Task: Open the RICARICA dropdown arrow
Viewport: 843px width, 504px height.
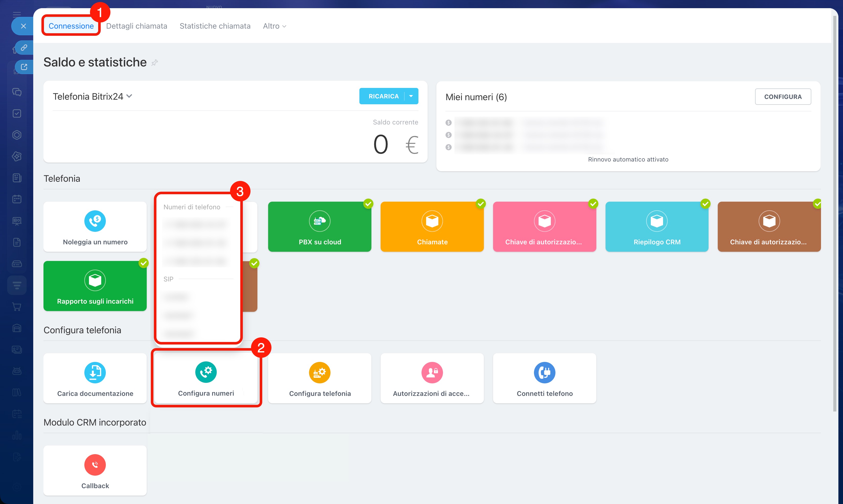Action: click(411, 96)
